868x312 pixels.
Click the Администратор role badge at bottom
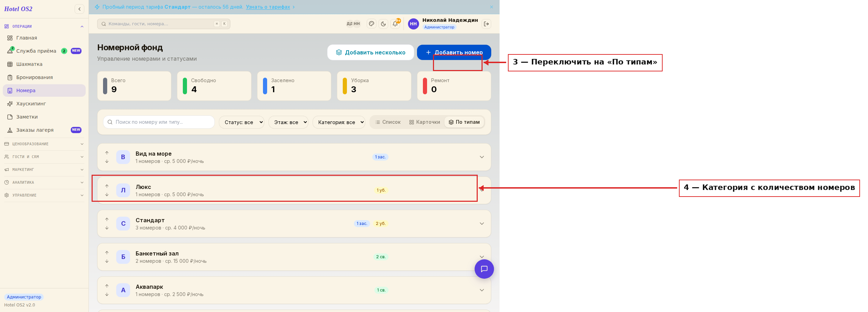pyautogui.click(x=24, y=297)
